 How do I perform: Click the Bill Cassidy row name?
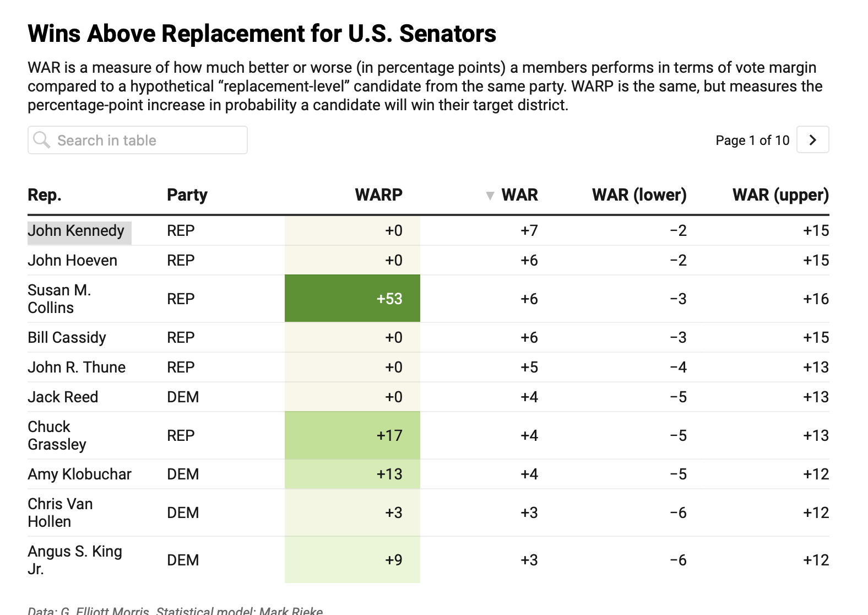tap(67, 338)
